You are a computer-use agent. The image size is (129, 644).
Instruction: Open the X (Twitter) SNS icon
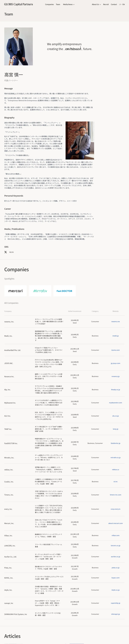(x=5, y=252)
